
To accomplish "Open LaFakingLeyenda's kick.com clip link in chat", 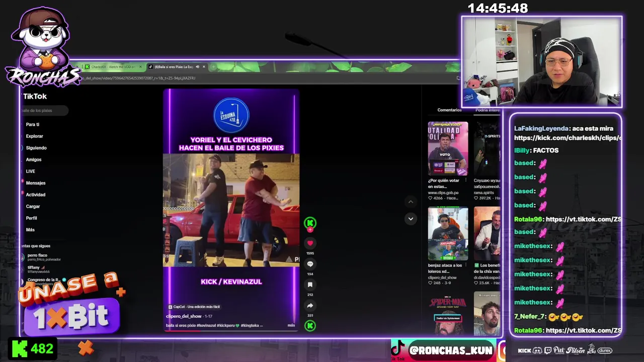I will tap(568, 138).
